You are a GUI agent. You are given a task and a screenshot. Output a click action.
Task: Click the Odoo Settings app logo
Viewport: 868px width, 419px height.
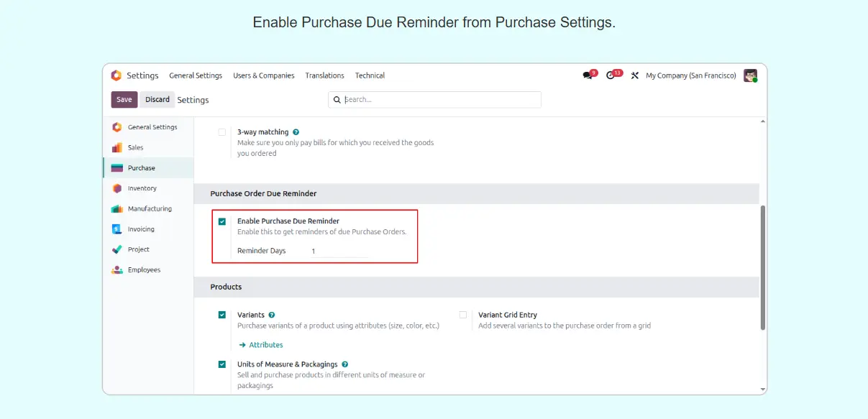coord(117,75)
